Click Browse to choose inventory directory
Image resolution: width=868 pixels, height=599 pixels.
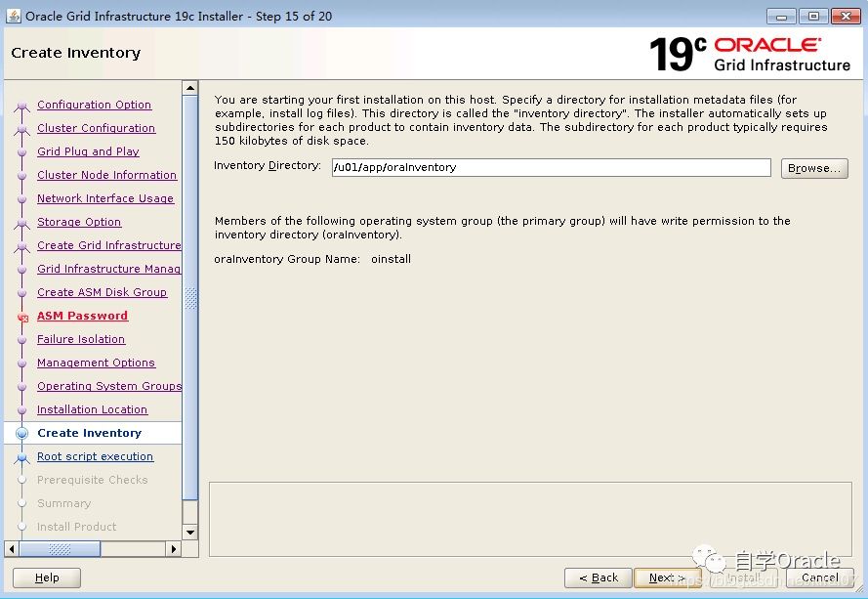pyautogui.click(x=813, y=168)
